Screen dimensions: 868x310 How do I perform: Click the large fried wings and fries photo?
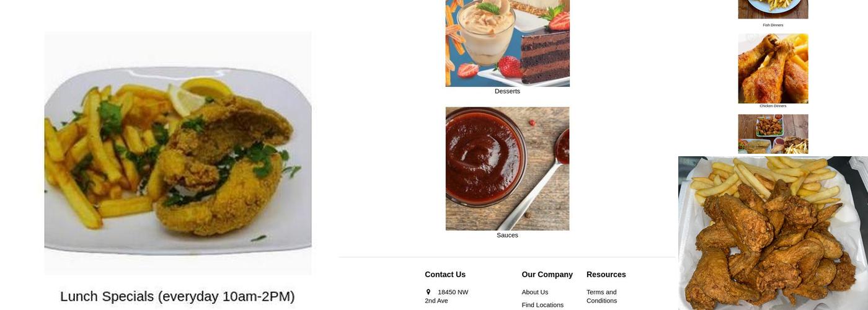coord(773,233)
